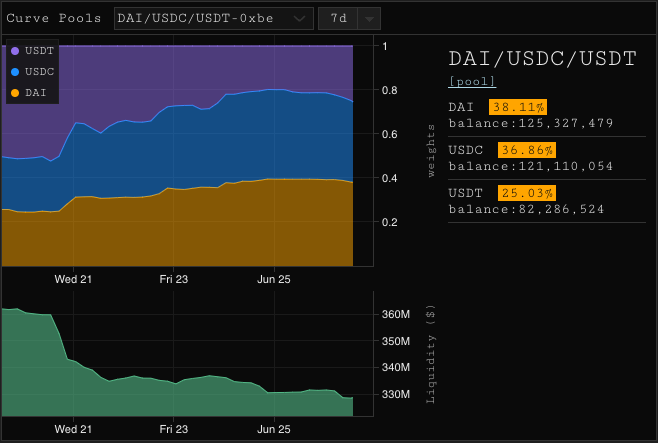Toggle USDC series in chart legend
This screenshot has width=658, height=443.
[x=32, y=72]
